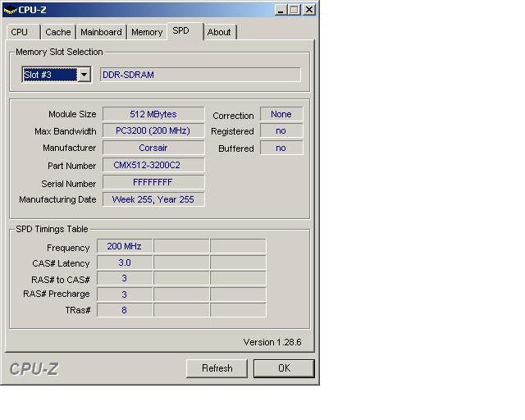
Task: Select the SPD tab
Action: coord(185,31)
